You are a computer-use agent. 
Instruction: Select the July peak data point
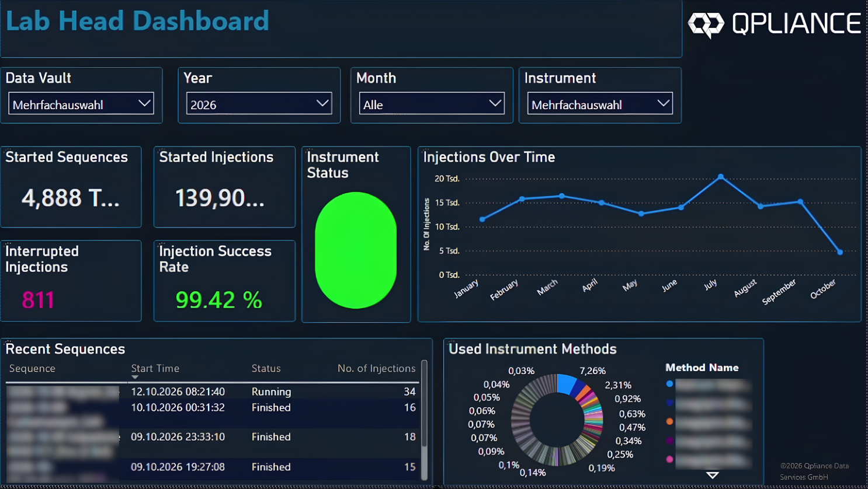[721, 176]
